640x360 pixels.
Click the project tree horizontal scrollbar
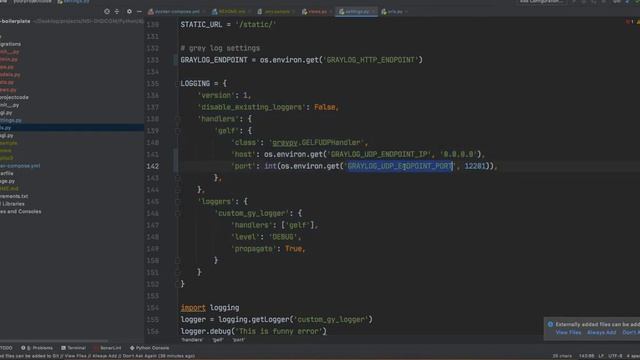(x=54, y=341)
